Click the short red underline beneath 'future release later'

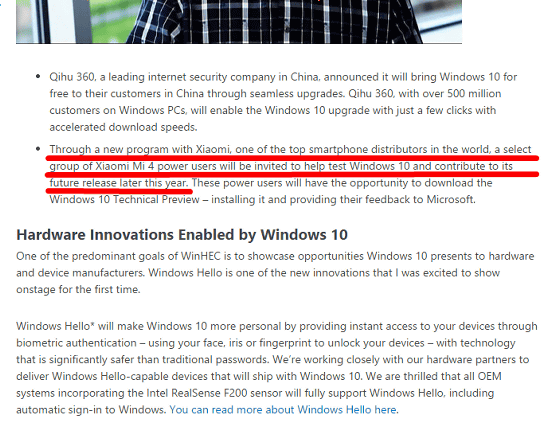[119, 191]
